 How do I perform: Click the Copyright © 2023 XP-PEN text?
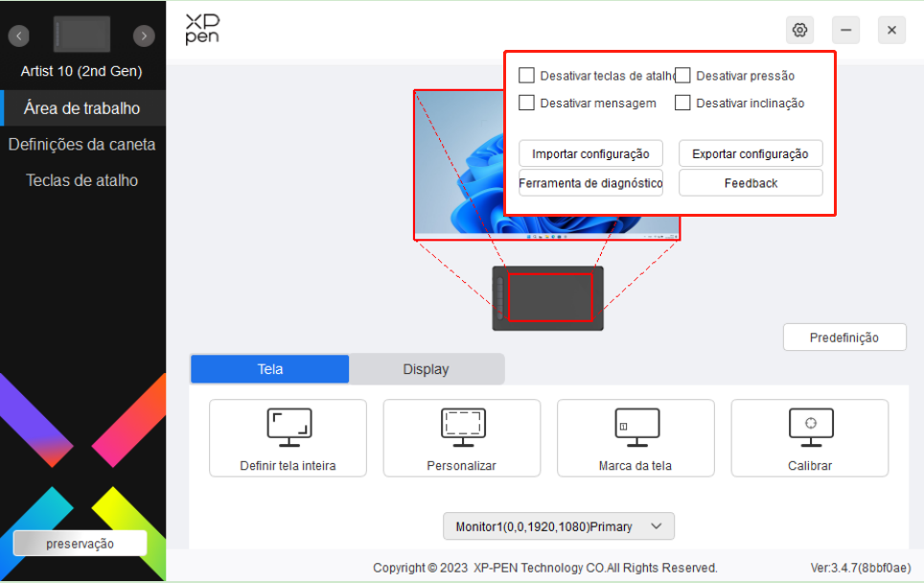tap(545, 568)
